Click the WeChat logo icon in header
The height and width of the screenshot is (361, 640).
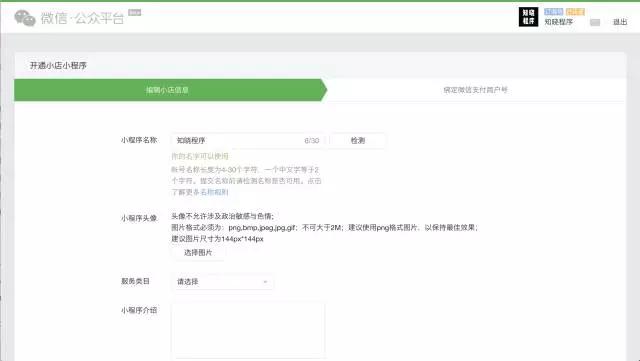click(x=25, y=18)
